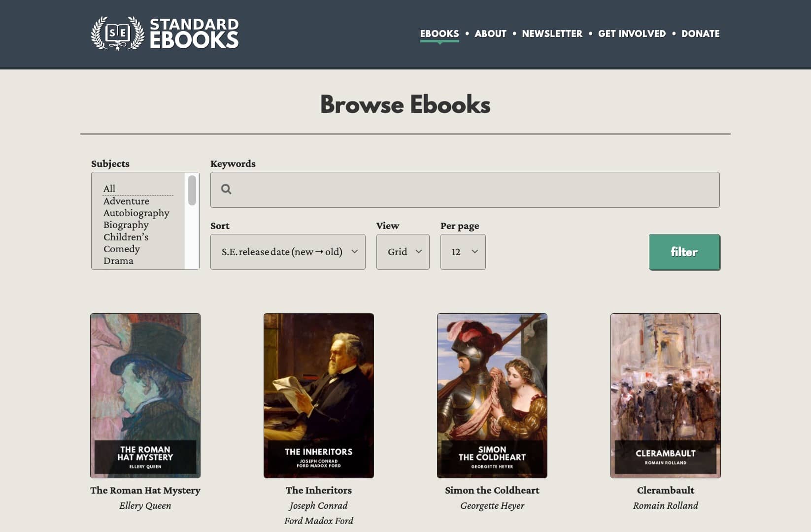
Task: Open the View dropdown set to Grid
Action: [x=403, y=252]
